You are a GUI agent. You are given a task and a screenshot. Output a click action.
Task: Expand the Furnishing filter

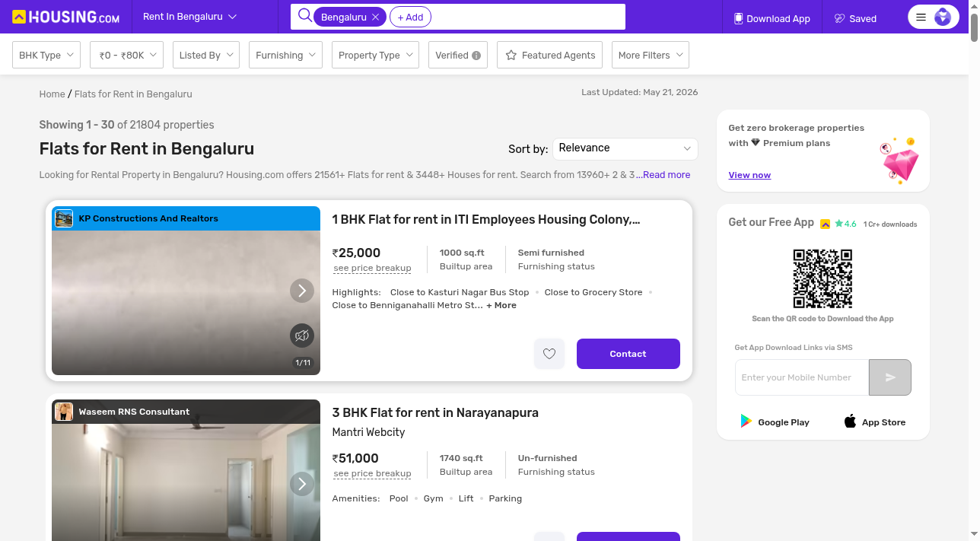(285, 55)
